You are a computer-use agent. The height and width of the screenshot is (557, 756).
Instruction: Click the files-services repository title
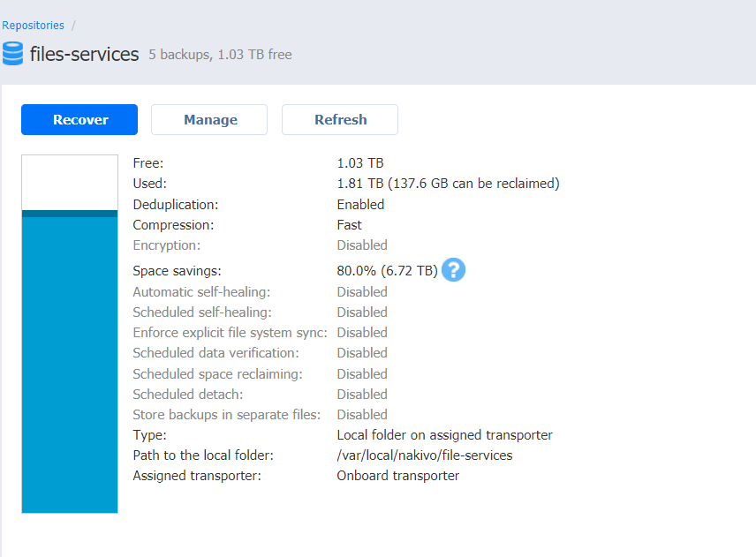point(84,55)
